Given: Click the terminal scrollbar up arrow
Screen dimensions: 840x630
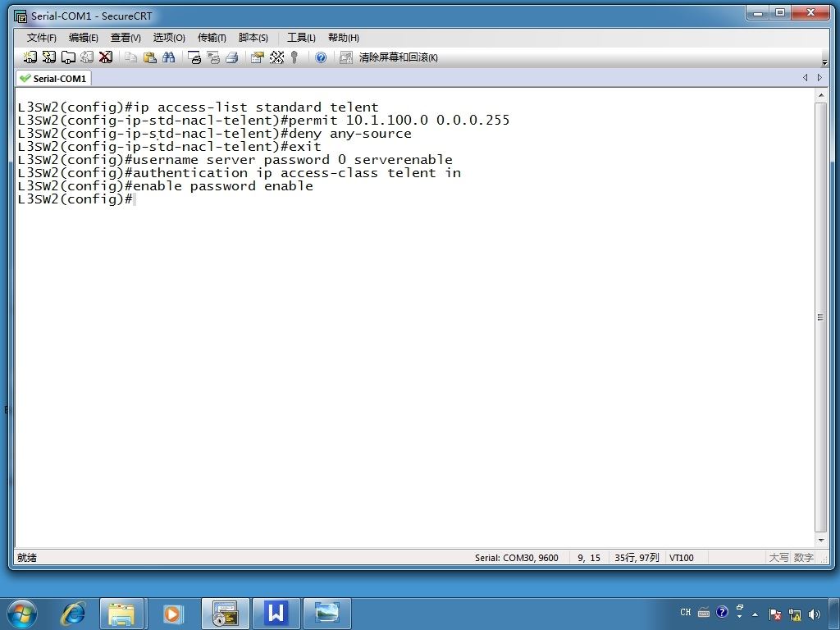Looking at the screenshot, I should [x=820, y=95].
